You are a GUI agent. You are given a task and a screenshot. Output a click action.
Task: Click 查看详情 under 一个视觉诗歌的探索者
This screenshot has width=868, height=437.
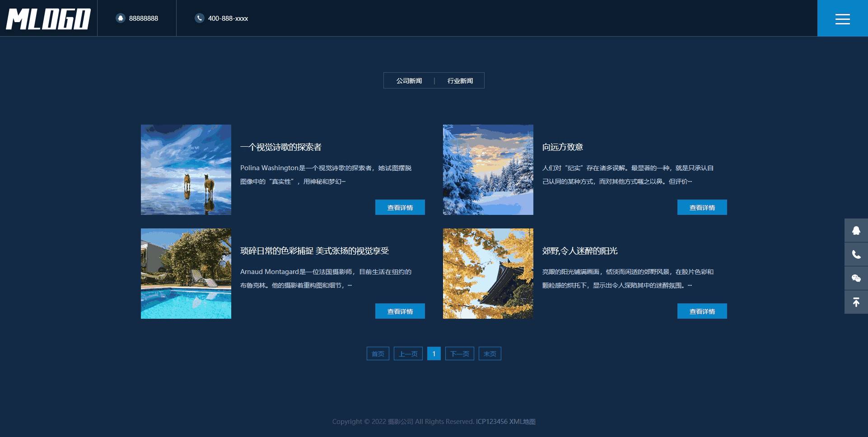coord(400,207)
